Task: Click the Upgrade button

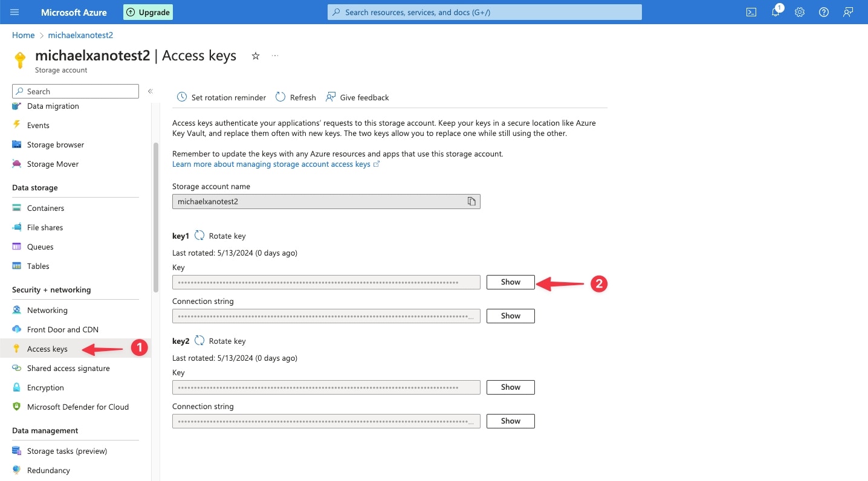Action: click(148, 12)
